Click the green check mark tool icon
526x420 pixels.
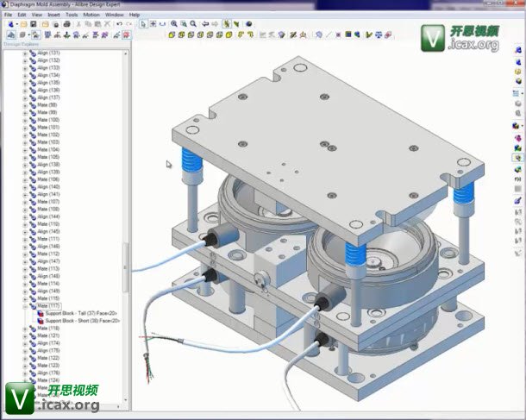point(369,34)
